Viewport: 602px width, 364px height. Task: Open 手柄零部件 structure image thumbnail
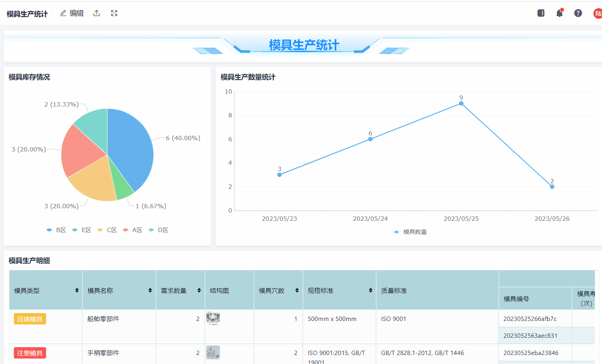point(213,353)
